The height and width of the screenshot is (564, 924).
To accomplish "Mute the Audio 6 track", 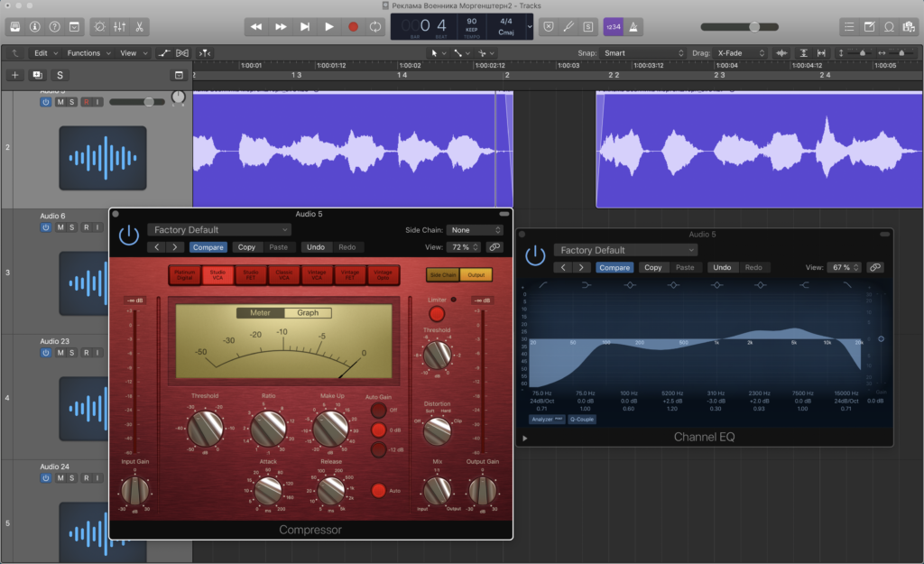I will click(x=60, y=227).
